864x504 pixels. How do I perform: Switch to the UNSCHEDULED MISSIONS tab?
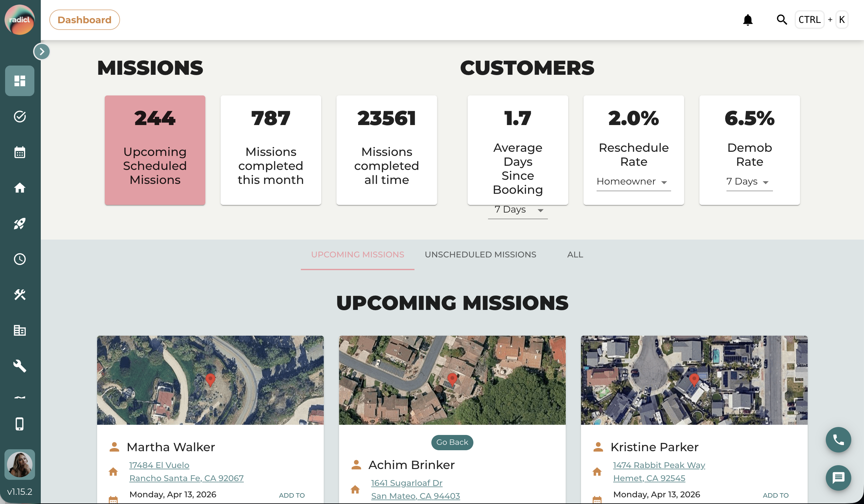pyautogui.click(x=481, y=255)
